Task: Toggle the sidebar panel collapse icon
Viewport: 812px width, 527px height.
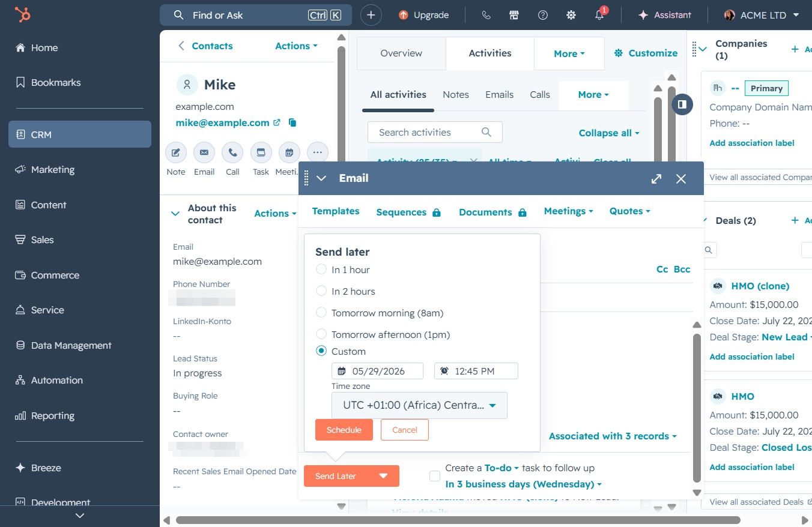Action: click(682, 104)
